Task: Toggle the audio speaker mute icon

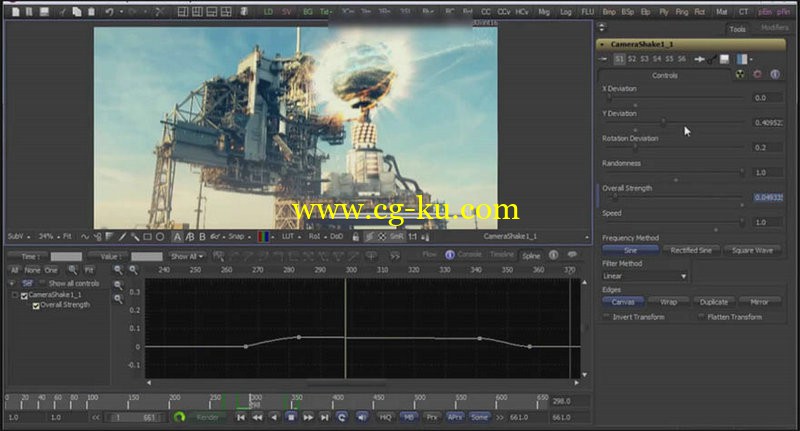Action: point(362,417)
